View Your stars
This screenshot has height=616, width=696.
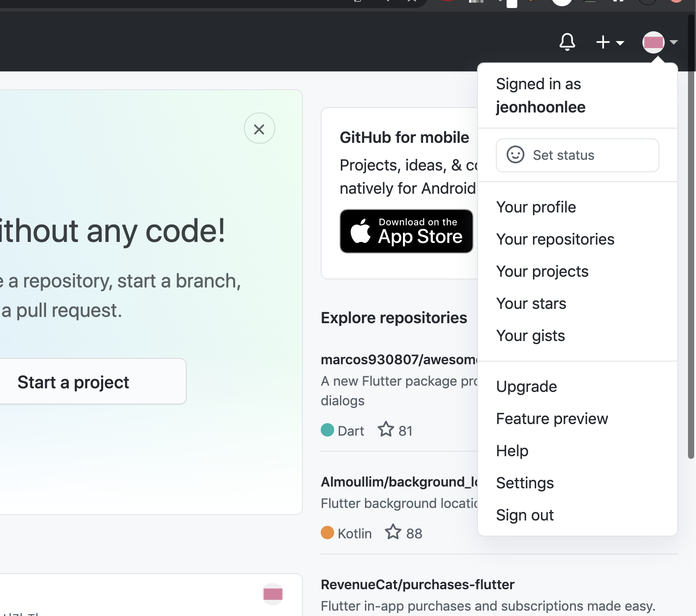577,304
